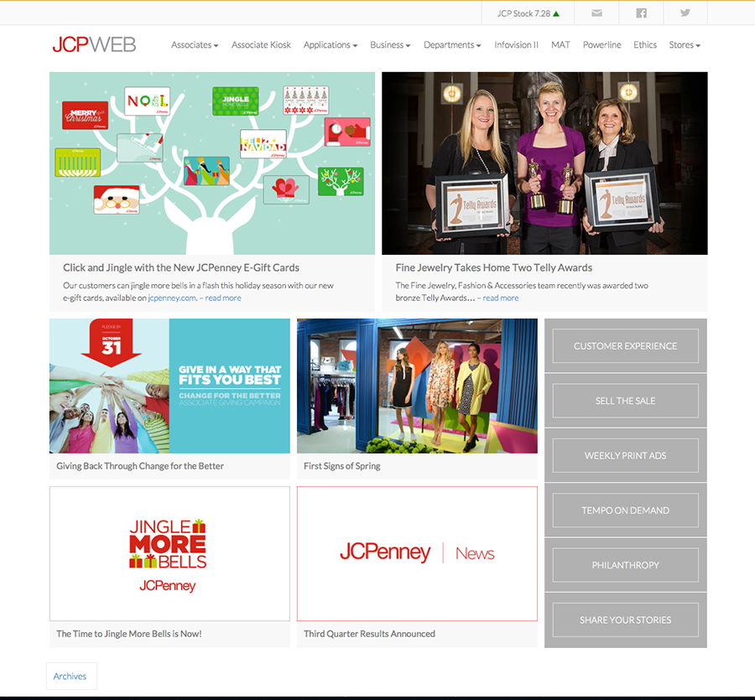Click the holiday e-gift cards reindeer image
The width and height of the screenshot is (755, 700).
click(x=212, y=163)
